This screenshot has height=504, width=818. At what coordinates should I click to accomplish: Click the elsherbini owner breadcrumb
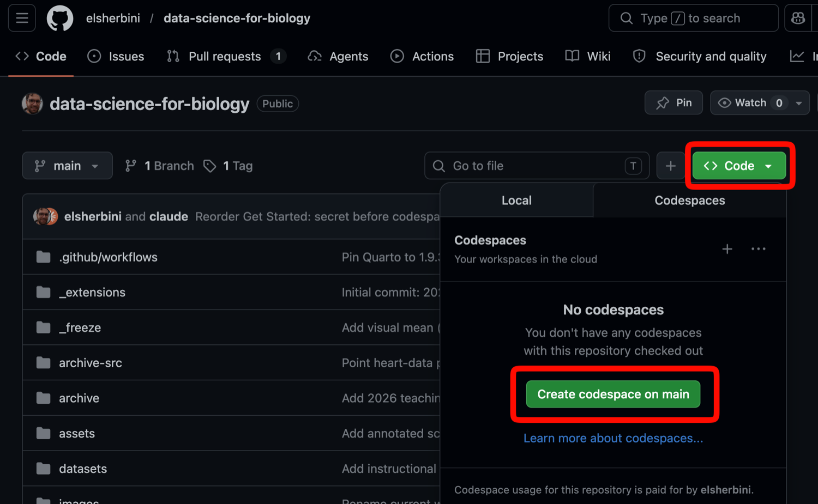(113, 18)
